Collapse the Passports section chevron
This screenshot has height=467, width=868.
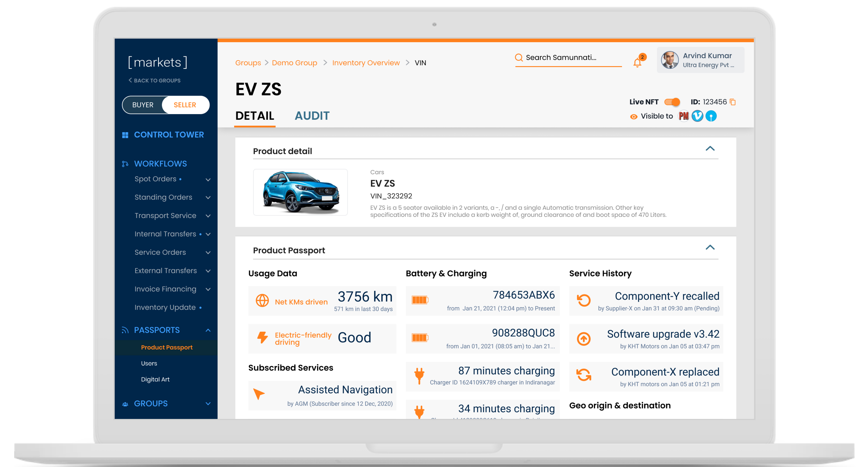point(208,330)
